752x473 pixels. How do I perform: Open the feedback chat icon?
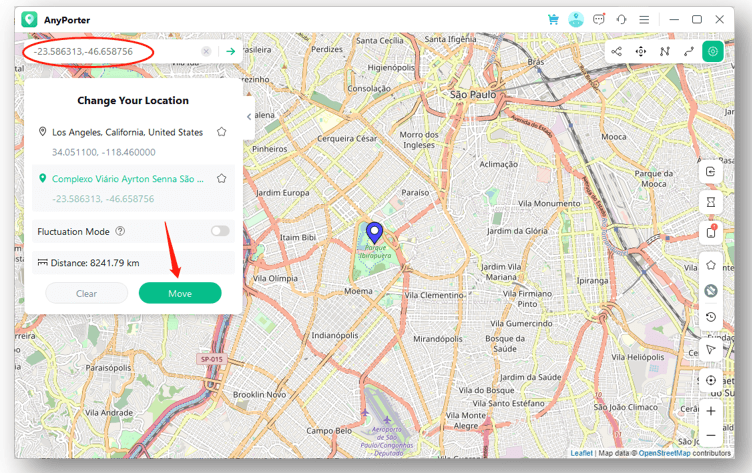pyautogui.click(x=599, y=20)
